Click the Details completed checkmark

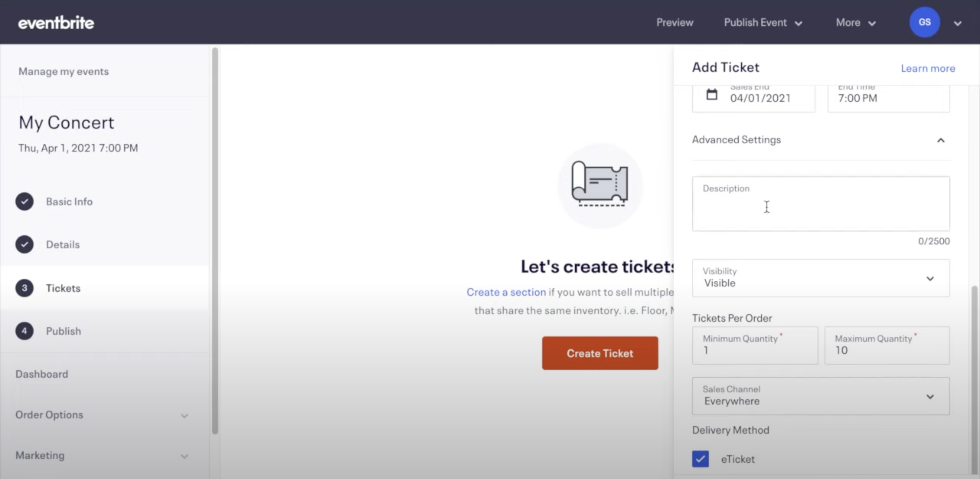(24, 244)
